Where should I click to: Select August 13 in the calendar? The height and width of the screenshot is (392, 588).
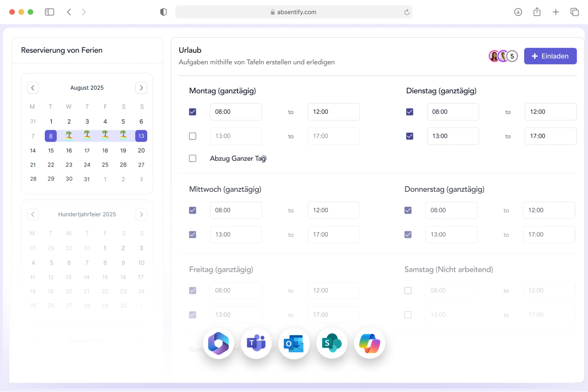[141, 136]
